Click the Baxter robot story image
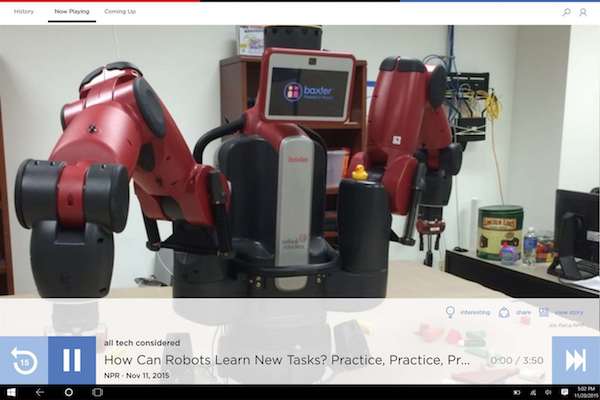 300,162
